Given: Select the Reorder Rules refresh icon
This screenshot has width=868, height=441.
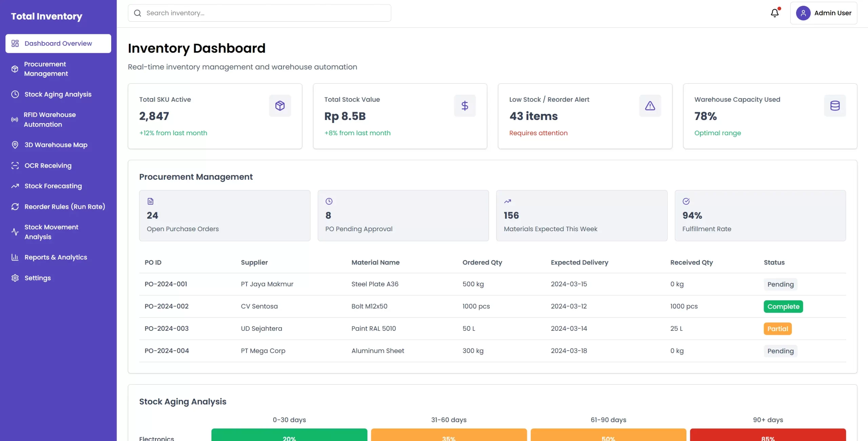Looking at the screenshot, I should click(x=15, y=206).
